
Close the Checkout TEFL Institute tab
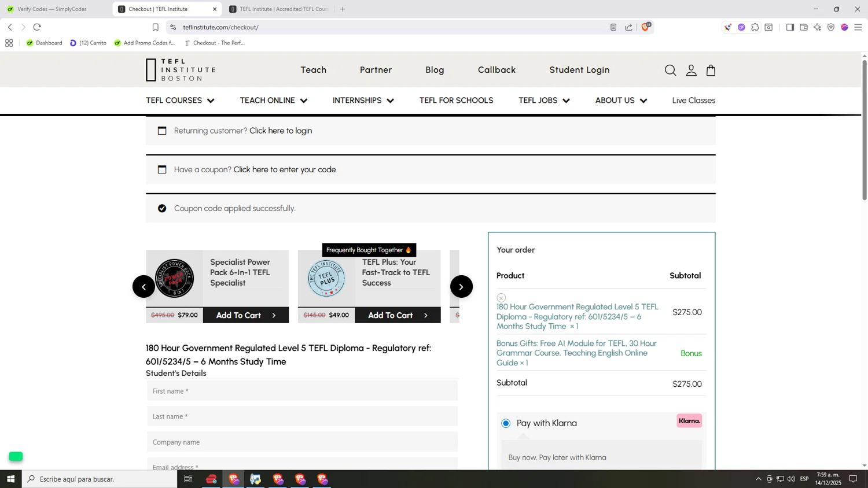pos(215,9)
